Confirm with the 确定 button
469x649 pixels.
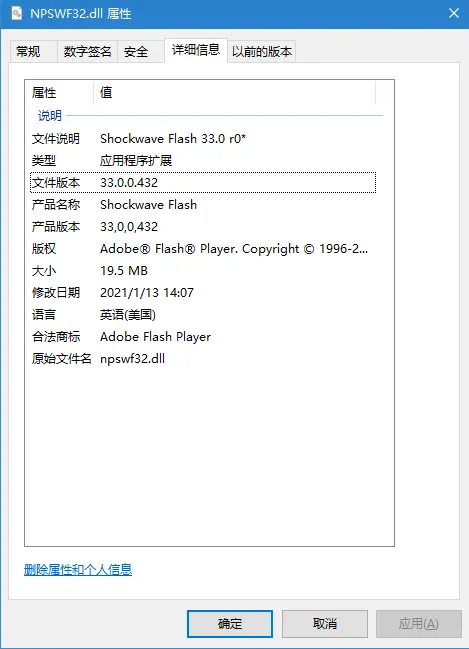click(230, 623)
